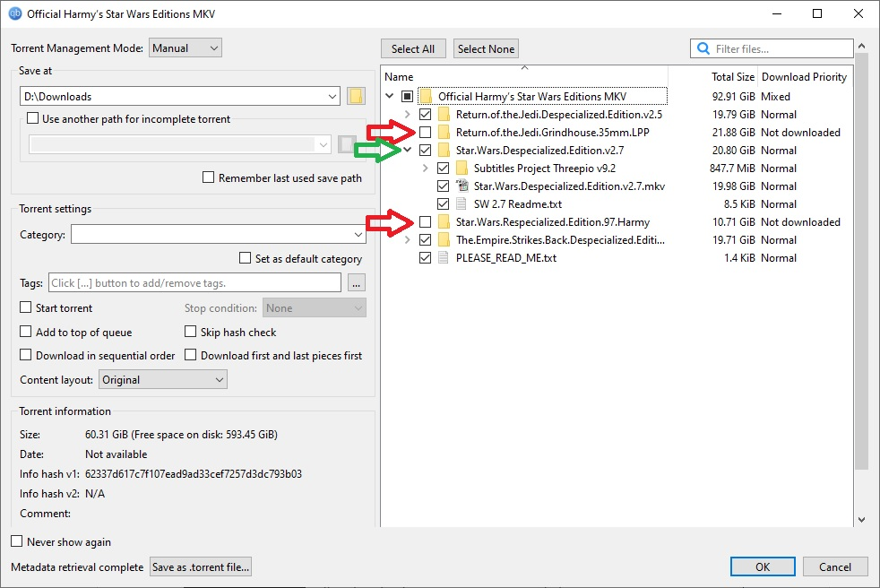Click the folder icon of The.Empire.Strikes.Back.Despecialized
Screen dimensions: 880x588
(444, 240)
